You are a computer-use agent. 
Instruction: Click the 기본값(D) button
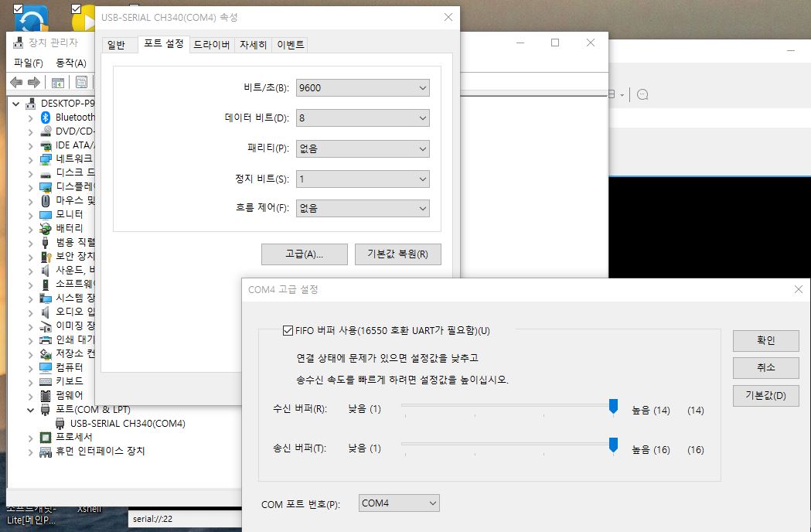click(x=766, y=396)
